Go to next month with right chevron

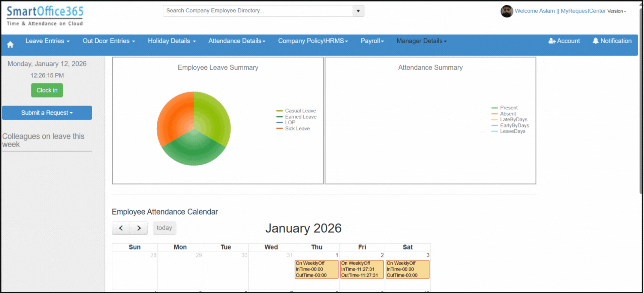[x=139, y=228]
